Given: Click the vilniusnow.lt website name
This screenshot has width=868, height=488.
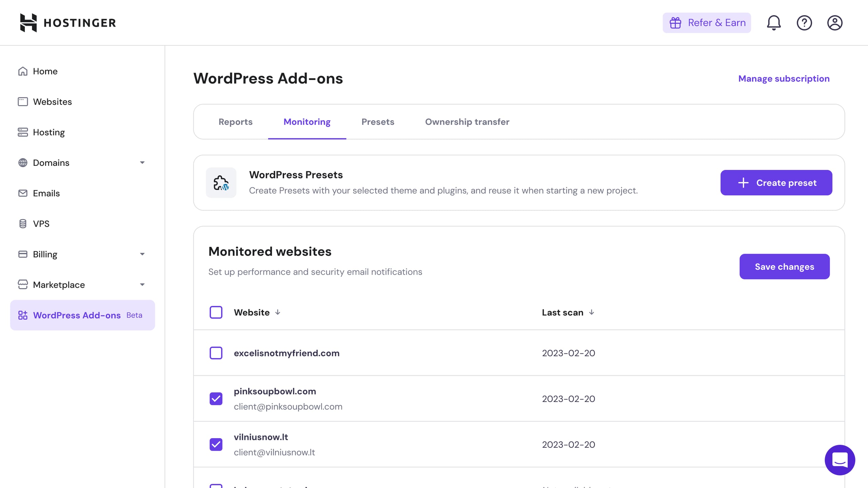Looking at the screenshot, I should pos(261,437).
